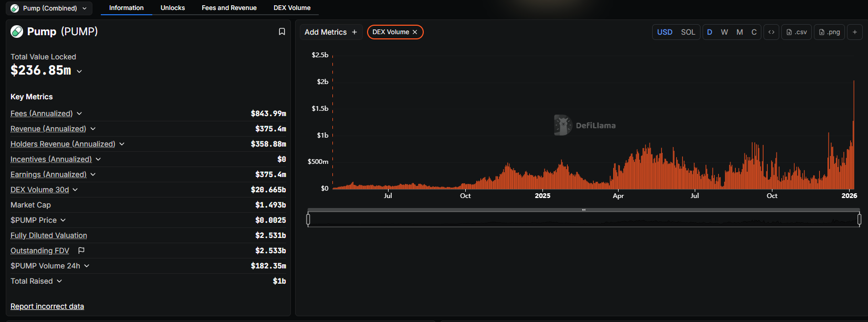Select monthly (M) chart interval
The height and width of the screenshot is (322, 868).
[739, 32]
